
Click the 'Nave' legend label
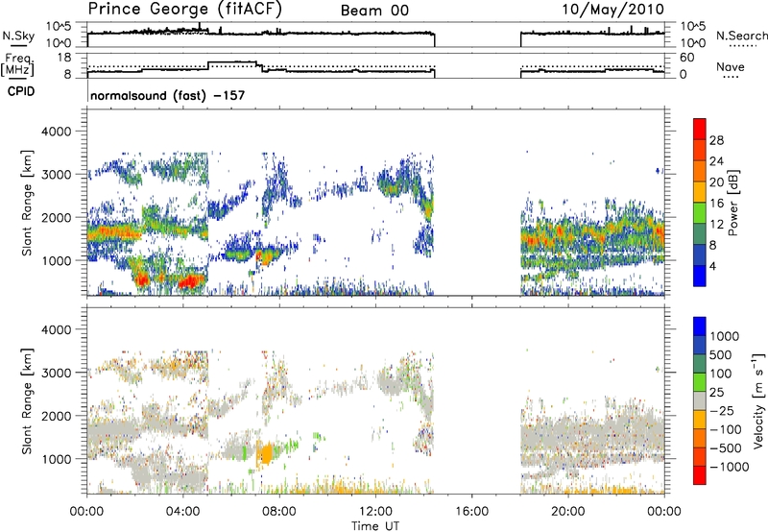(x=731, y=66)
